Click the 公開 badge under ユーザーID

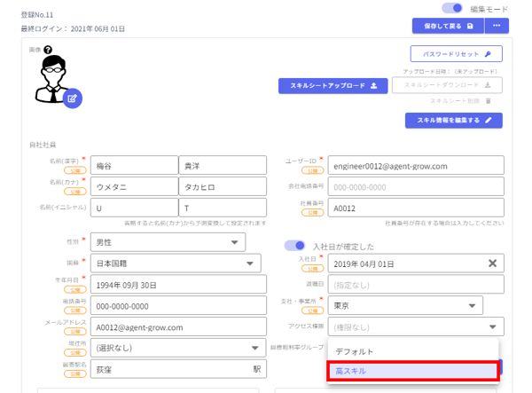tap(311, 170)
